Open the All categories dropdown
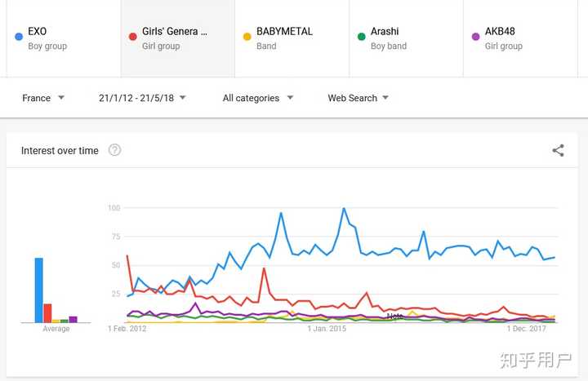Viewport: 588px width, 381px height. click(258, 98)
